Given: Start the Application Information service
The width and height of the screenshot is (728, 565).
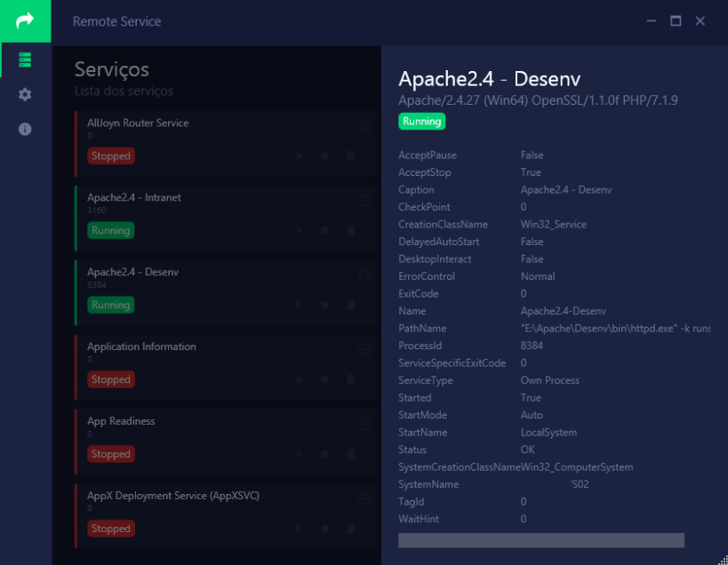Looking at the screenshot, I should [300, 379].
